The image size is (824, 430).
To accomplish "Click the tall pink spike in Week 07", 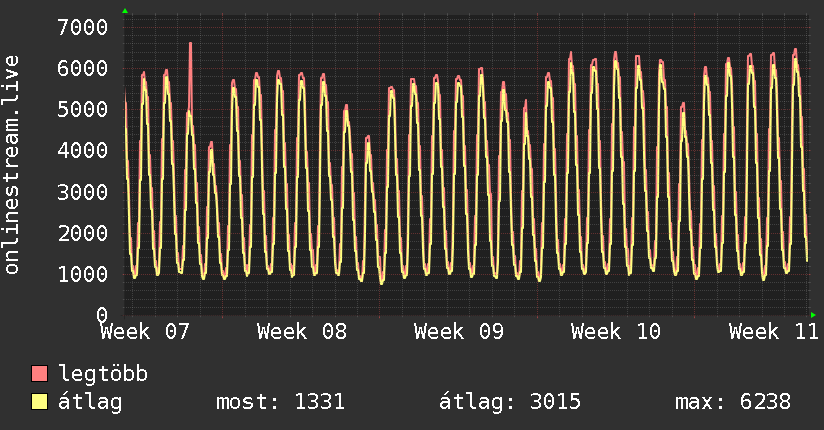I will click(x=190, y=76).
